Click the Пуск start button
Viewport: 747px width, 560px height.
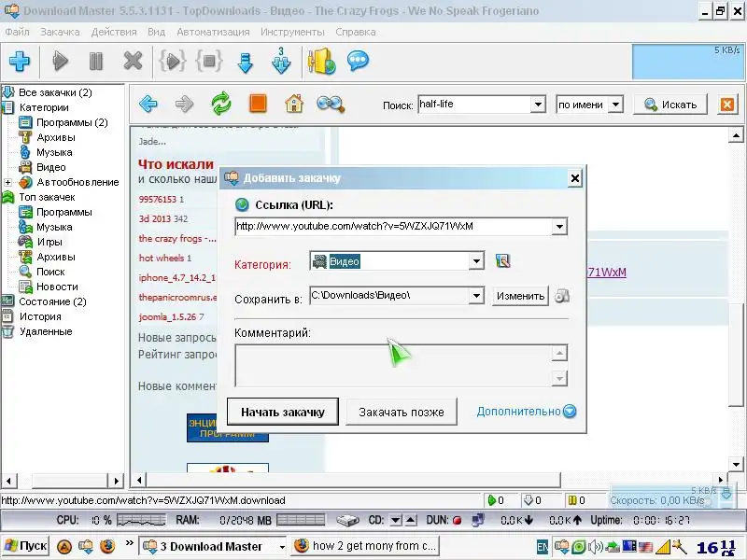26,546
